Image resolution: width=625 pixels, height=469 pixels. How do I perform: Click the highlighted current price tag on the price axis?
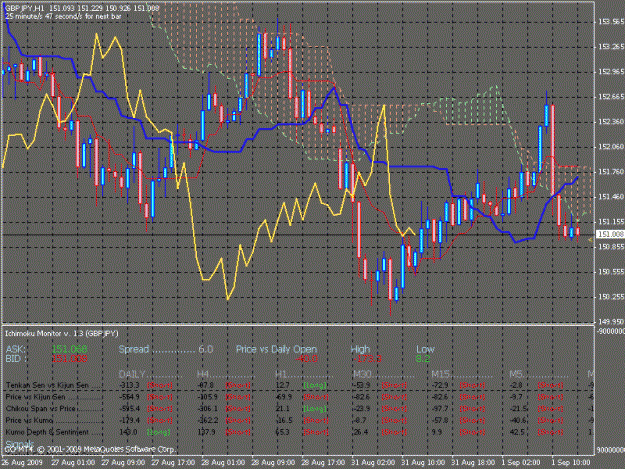click(x=610, y=234)
